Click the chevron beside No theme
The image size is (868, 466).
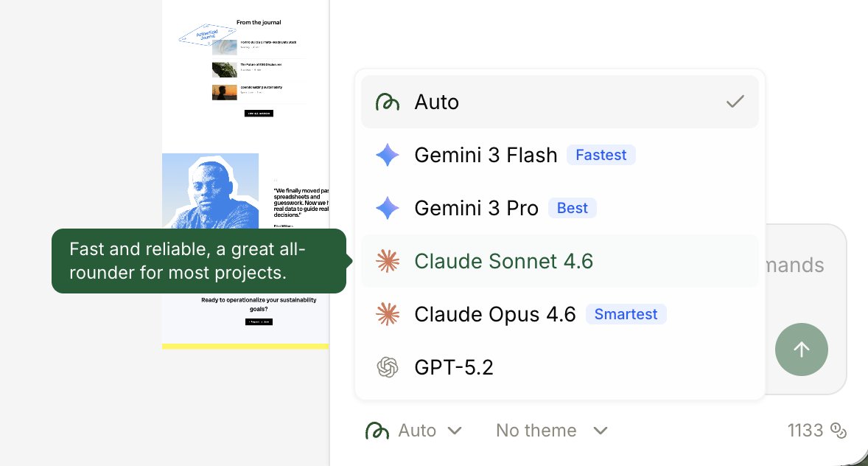(600, 431)
